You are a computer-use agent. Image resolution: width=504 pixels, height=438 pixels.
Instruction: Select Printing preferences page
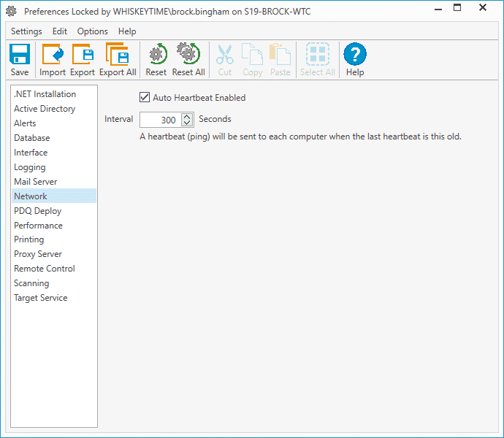(x=54, y=239)
